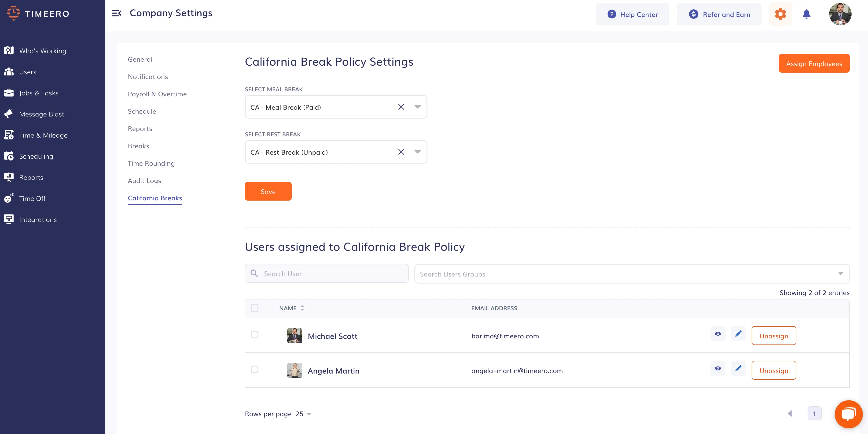The height and width of the screenshot is (434, 868).
Task: Click the pencil edit icon for Michael Scott
Action: [738, 334]
